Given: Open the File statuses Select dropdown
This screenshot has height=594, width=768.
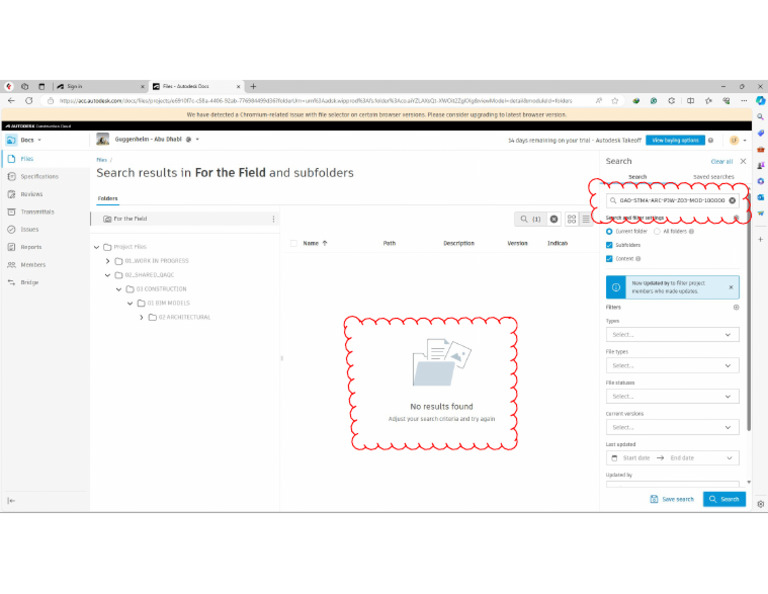Looking at the screenshot, I should pos(672,396).
